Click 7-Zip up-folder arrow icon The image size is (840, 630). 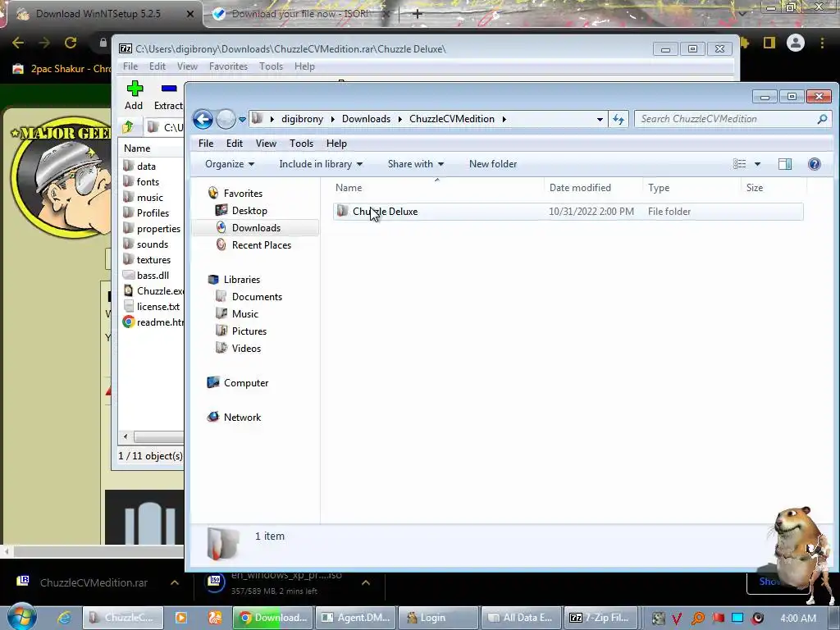pos(128,127)
